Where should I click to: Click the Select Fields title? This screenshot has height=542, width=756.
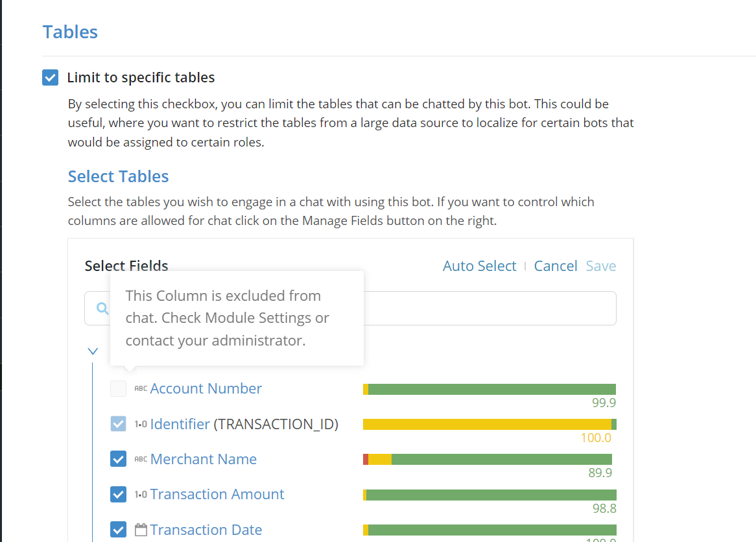126,266
